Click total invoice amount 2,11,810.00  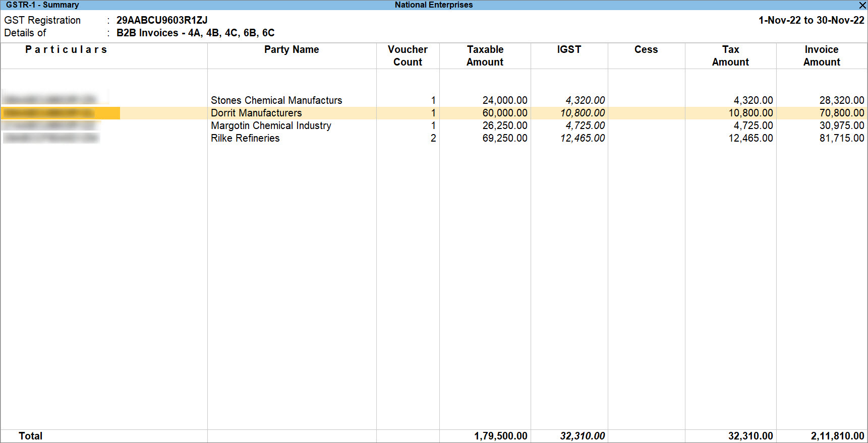pyautogui.click(x=838, y=436)
